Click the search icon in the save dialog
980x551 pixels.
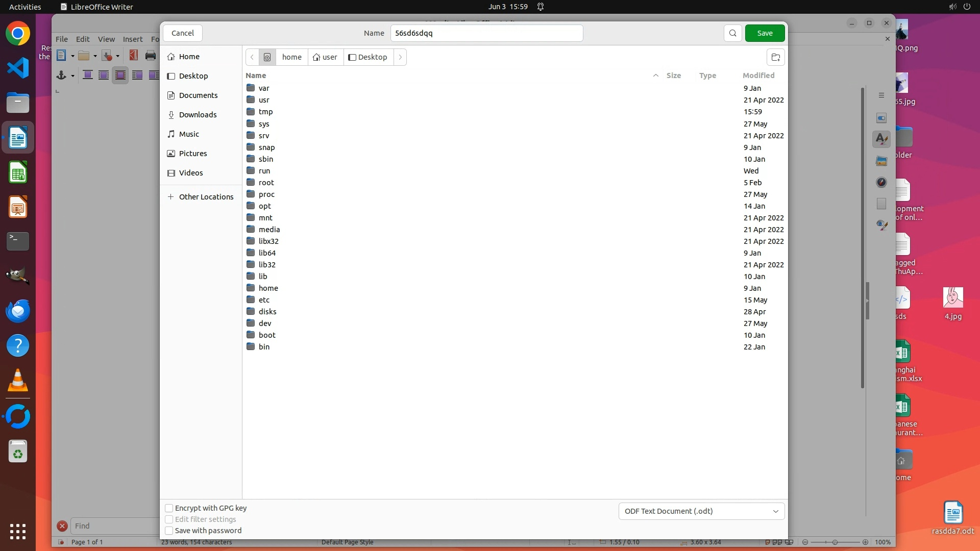[732, 33]
